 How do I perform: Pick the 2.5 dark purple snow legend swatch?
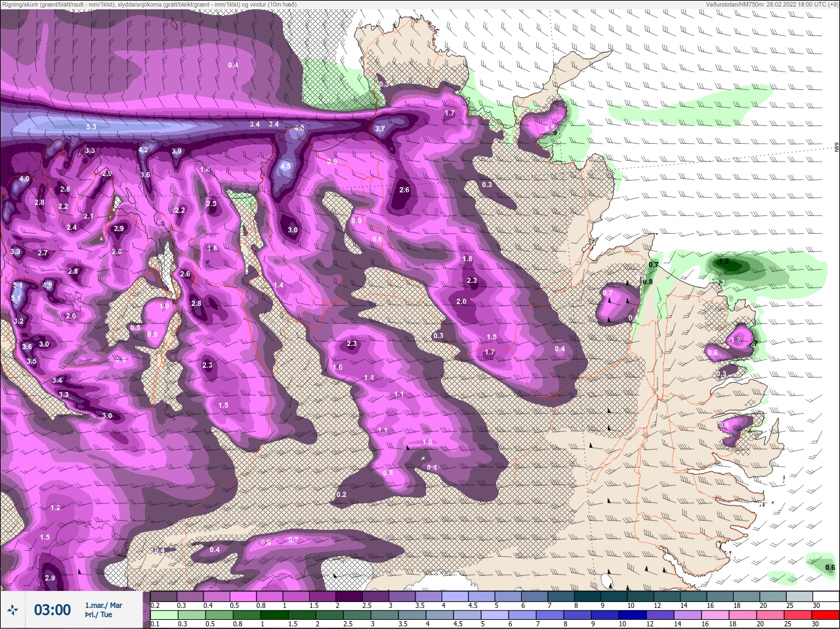[375, 596]
